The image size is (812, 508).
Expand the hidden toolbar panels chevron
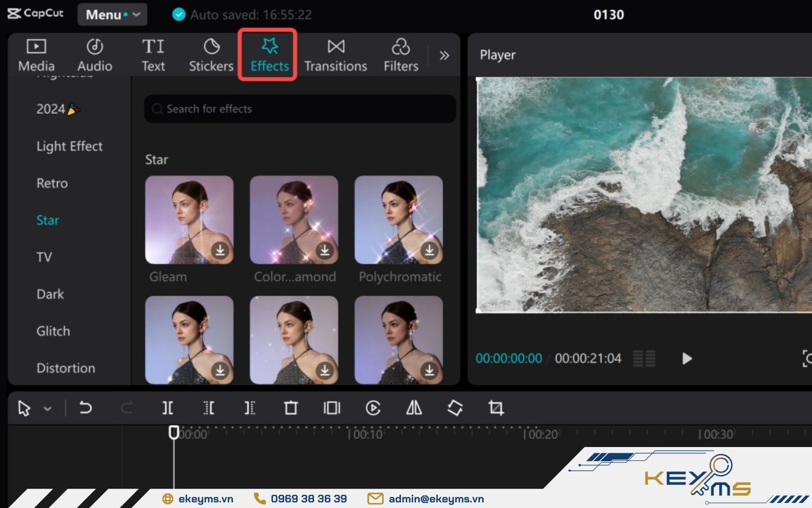(445, 55)
